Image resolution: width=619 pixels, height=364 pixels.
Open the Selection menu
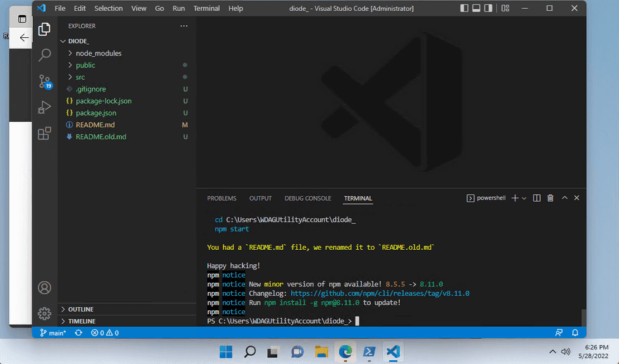(x=109, y=8)
